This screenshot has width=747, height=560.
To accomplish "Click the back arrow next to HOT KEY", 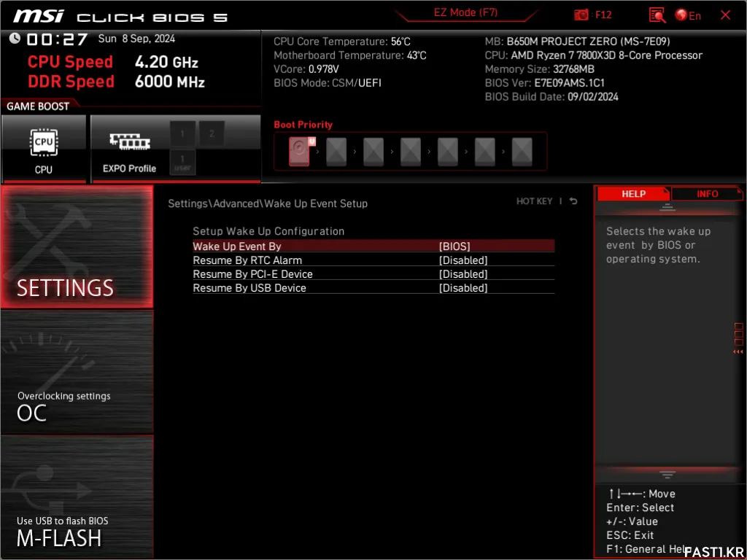I will pyautogui.click(x=573, y=201).
